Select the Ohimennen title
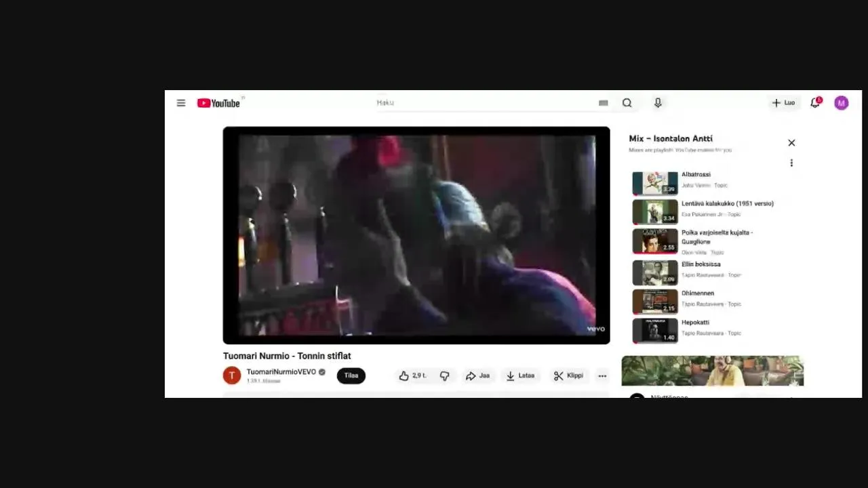Screen dimensions: 868x488 point(698,293)
